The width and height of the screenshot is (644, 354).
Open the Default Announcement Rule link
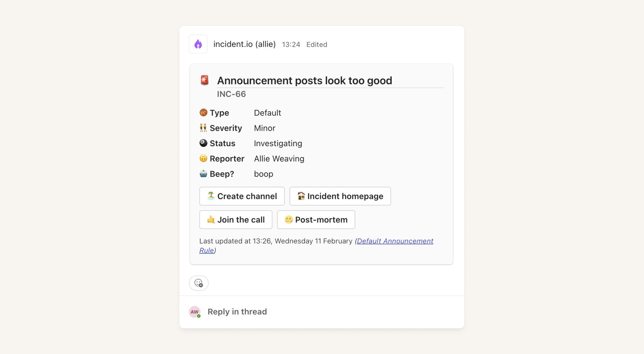395,241
